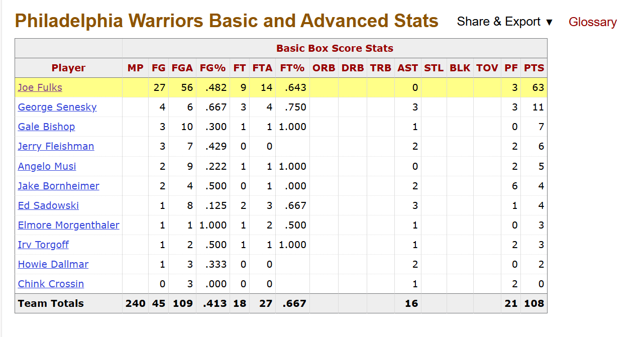Image resolution: width=644 pixels, height=337 pixels.
Task: Select Jerry Fleishman link
Action: 56,146
